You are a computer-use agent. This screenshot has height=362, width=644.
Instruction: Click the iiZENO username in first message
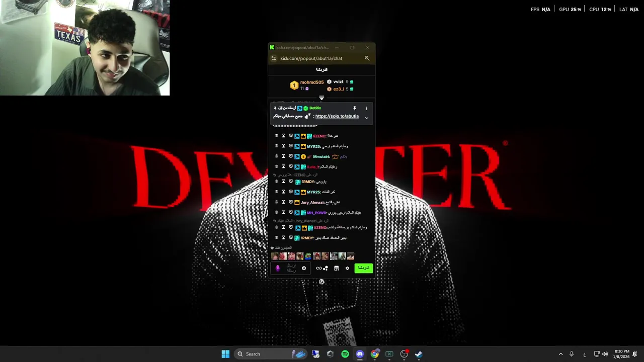coord(320,136)
